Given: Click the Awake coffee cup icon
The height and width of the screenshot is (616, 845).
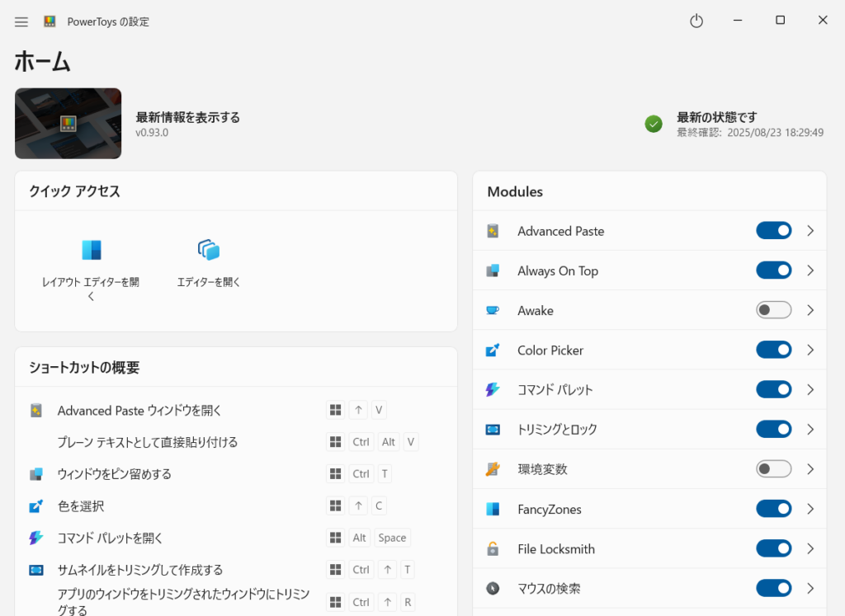Looking at the screenshot, I should 493,310.
